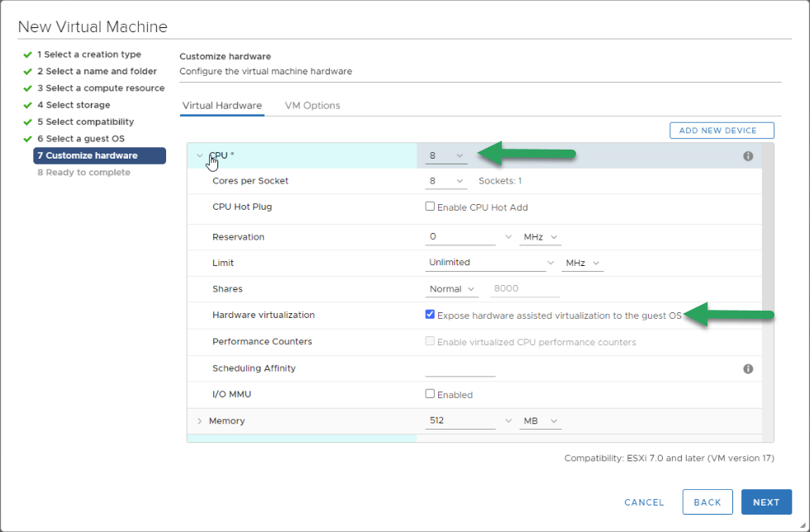Image resolution: width=810 pixels, height=532 pixels.
Task: Open the CPU count dropdown
Action: tap(446, 155)
